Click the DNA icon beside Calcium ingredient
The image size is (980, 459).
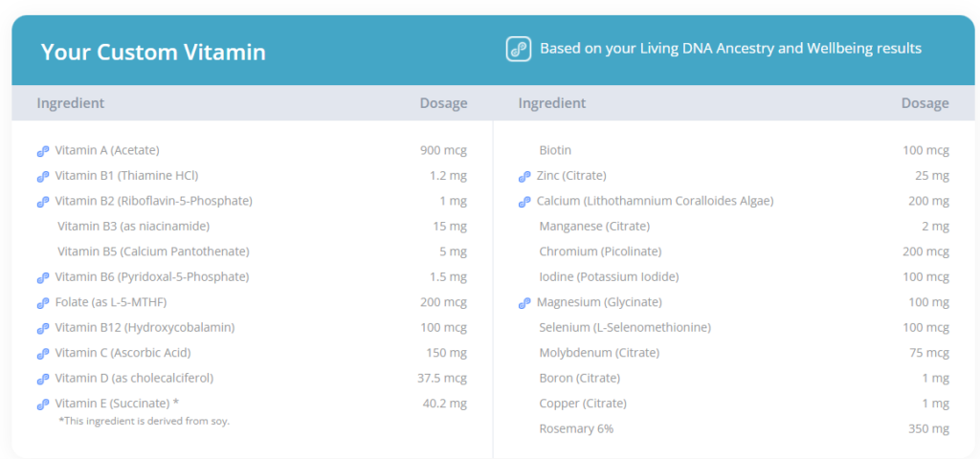[524, 202]
